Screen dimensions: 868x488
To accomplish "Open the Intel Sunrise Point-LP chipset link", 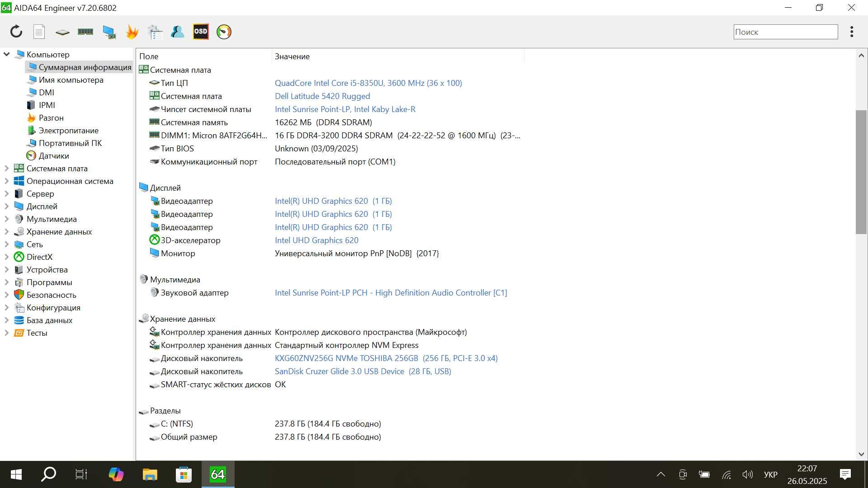I will coord(345,109).
